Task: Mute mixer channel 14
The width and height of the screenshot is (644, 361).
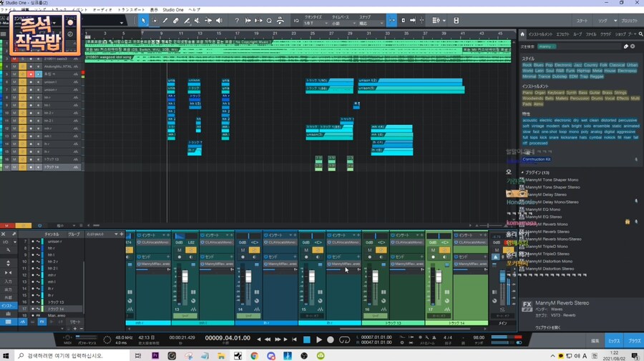Action: click(243, 249)
